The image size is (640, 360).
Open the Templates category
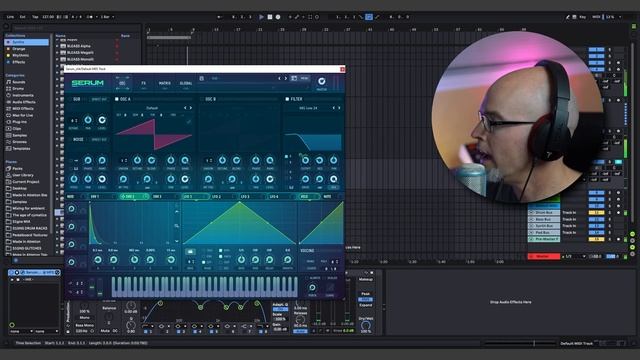click(21, 149)
